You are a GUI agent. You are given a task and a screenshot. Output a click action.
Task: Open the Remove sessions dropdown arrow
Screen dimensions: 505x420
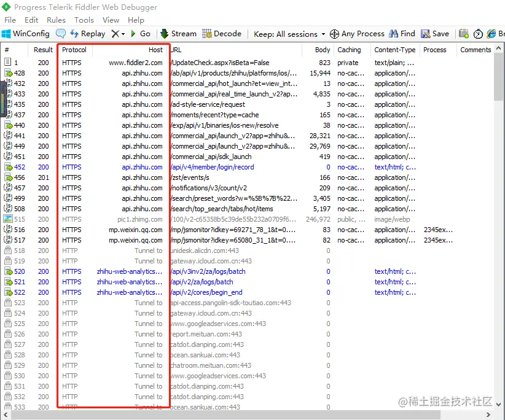123,34
